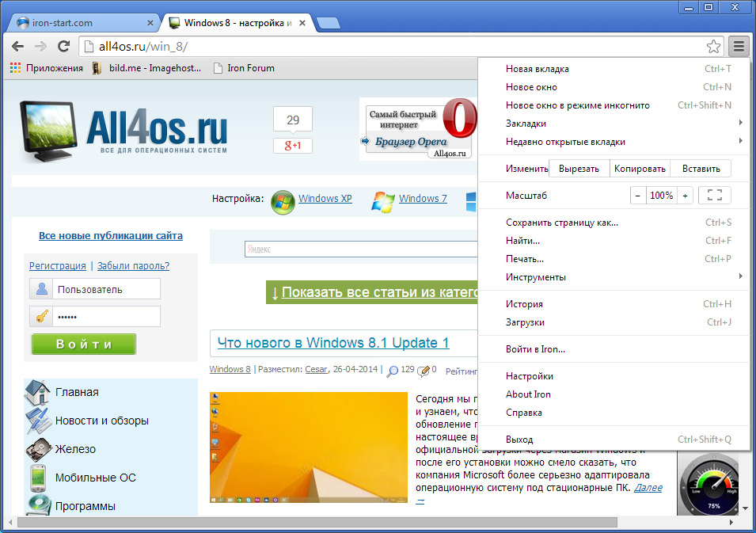Click the comments magnifier icon near 129
The width and height of the screenshot is (756, 533).
[393, 371]
